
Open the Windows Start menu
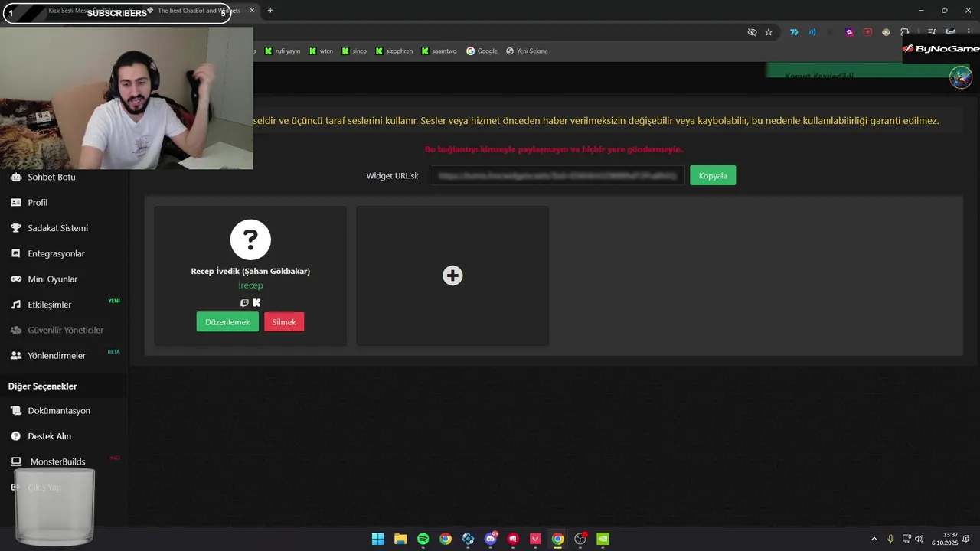(377, 539)
